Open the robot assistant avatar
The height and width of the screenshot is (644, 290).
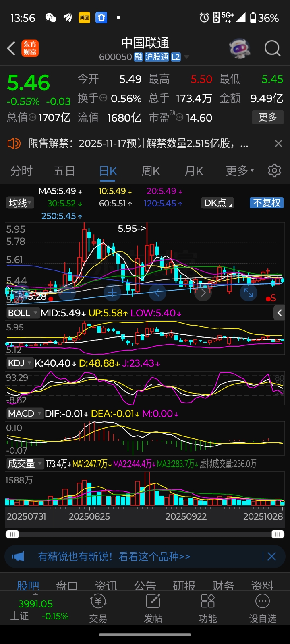240,49
